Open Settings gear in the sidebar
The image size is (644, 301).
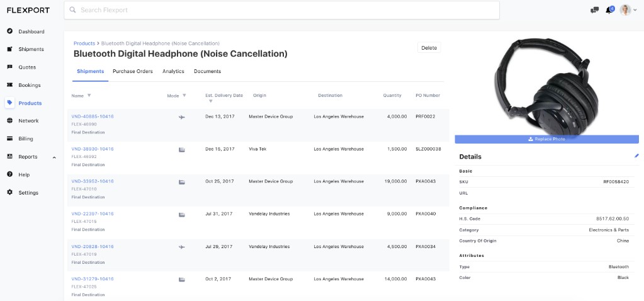coord(28,193)
